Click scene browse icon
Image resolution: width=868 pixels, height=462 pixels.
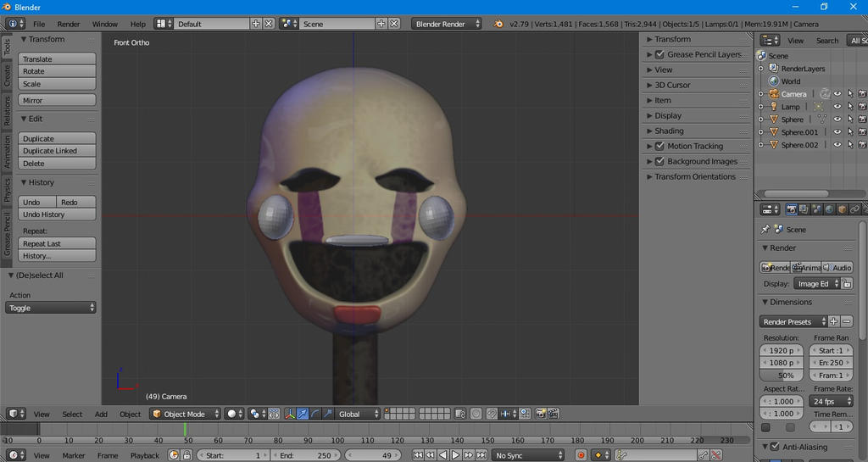[x=289, y=24]
